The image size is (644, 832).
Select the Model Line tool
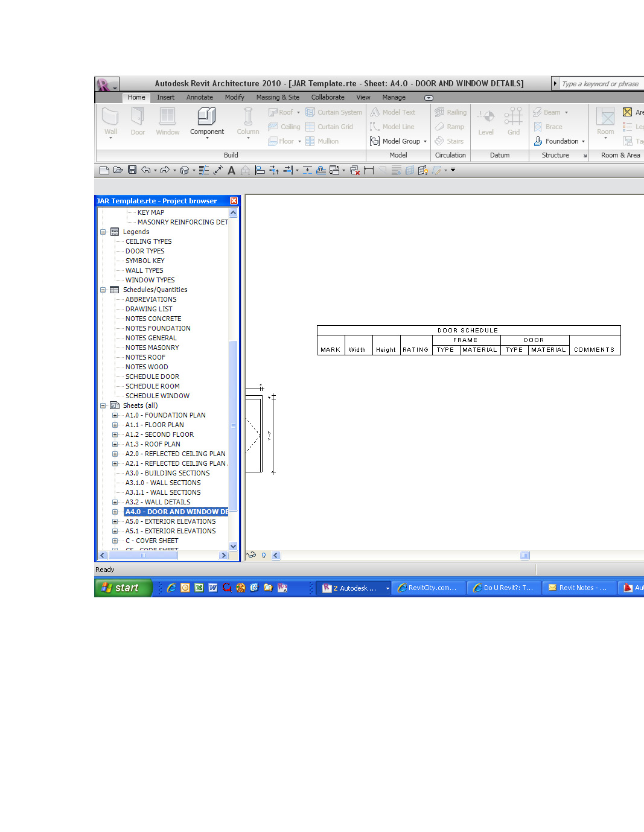tap(392, 127)
